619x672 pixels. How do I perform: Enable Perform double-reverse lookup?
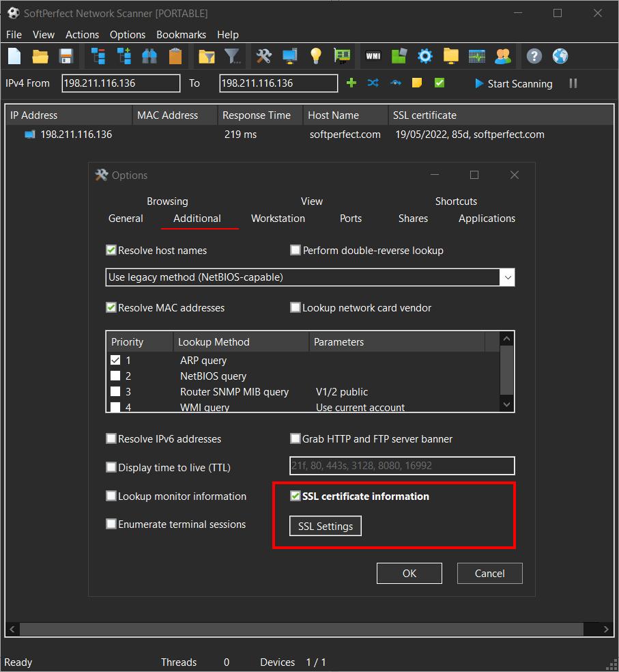tap(296, 250)
